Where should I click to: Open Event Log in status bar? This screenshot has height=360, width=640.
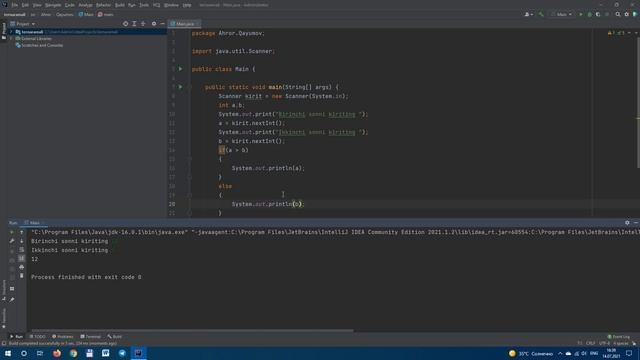(619, 337)
